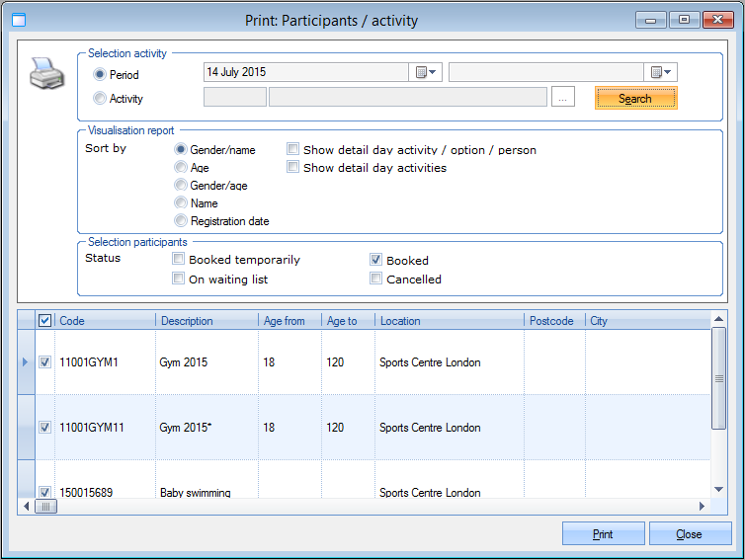This screenshot has height=560, width=745.
Task: Select the Activity radio button
Action: click(x=99, y=98)
